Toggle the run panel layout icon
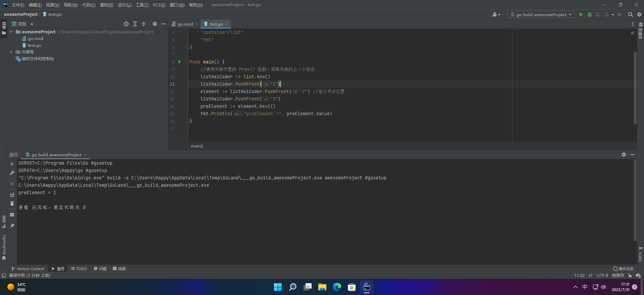Viewport: 644px width, 295px height. click(12, 215)
